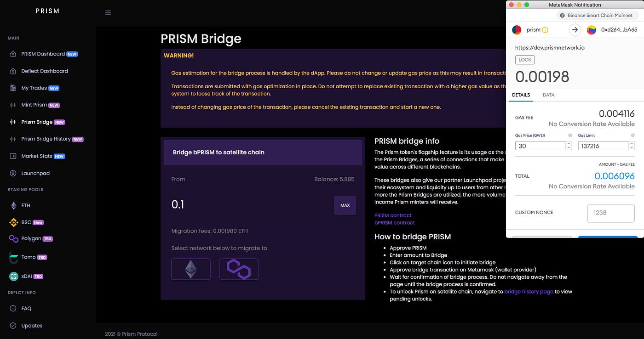Click the Deflect Dashboard home icon
Image resolution: width=644 pixels, height=339 pixels.
pos(13,71)
